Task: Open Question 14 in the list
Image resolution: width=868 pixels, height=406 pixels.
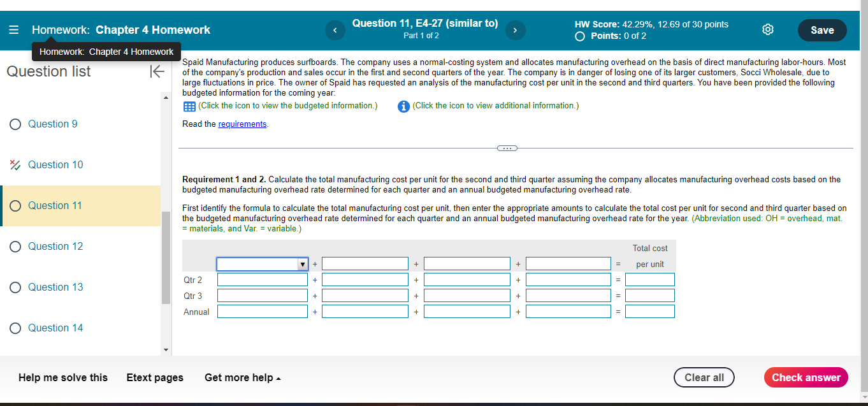Action: 55,328
